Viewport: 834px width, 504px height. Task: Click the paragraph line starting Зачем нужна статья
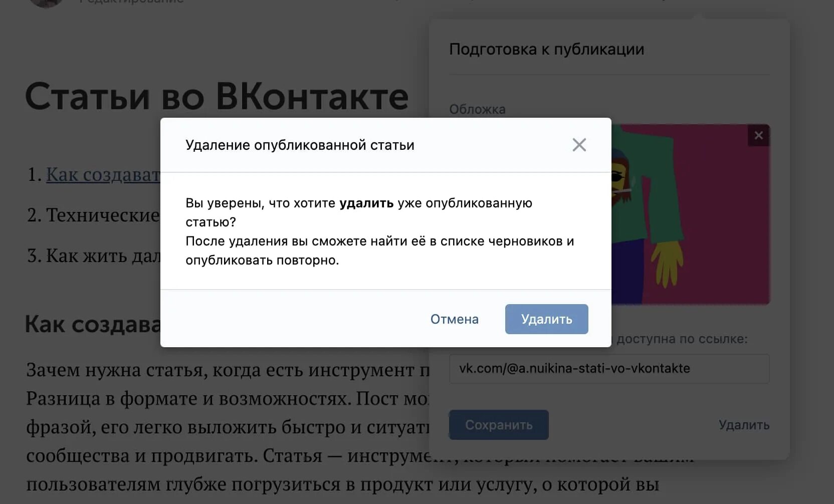point(228,370)
